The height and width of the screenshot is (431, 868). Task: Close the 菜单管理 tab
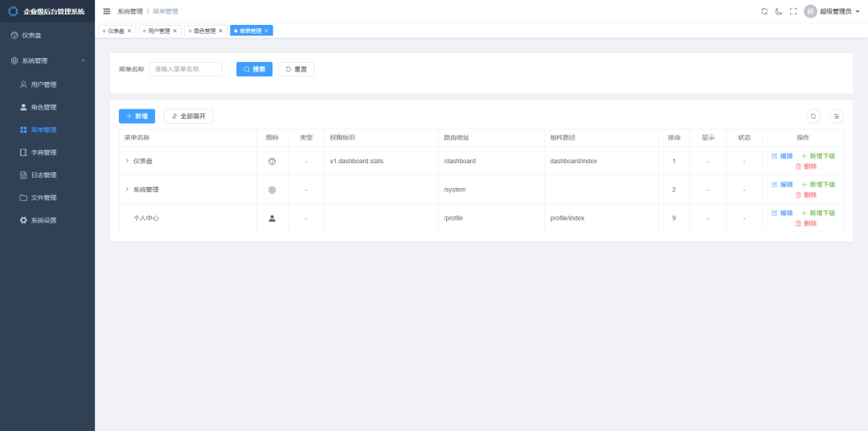click(266, 31)
